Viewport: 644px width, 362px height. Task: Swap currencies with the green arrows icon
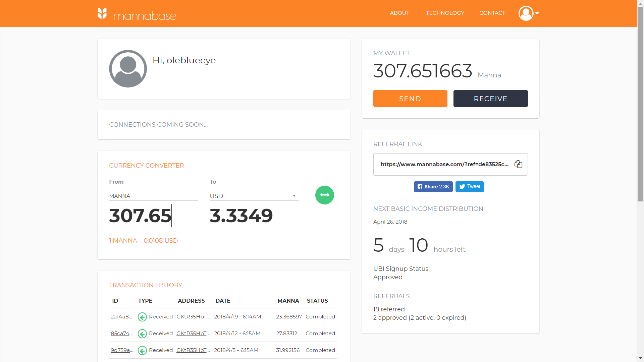tap(325, 195)
